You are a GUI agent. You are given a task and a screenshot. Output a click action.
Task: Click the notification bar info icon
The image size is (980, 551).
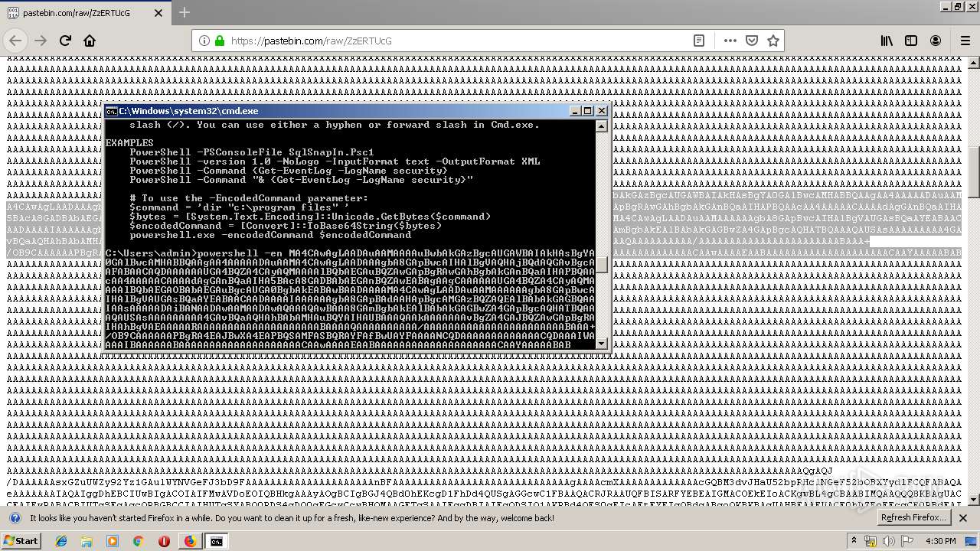15,518
